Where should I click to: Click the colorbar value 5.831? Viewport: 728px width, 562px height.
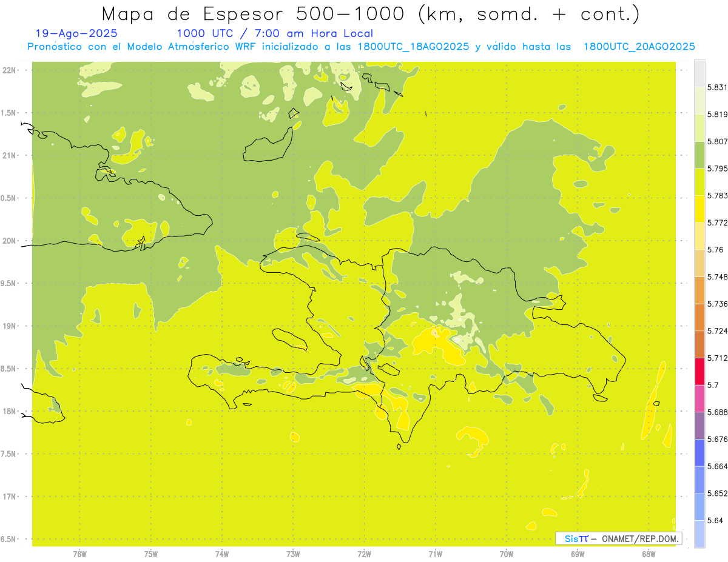[x=717, y=87]
